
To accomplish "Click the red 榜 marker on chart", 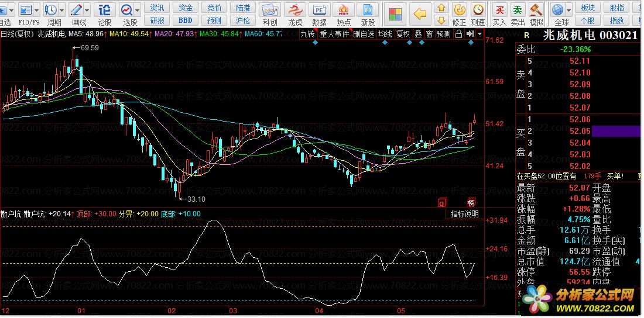I will click(471, 203).
